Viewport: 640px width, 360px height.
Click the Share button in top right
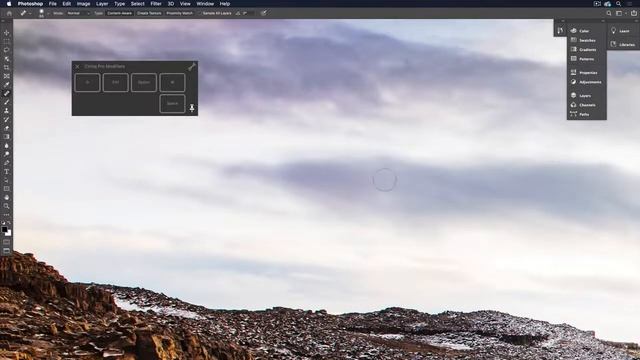(x=634, y=13)
